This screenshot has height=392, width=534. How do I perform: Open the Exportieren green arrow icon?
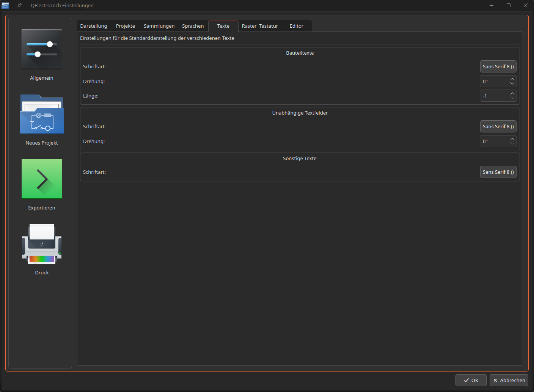tap(42, 179)
